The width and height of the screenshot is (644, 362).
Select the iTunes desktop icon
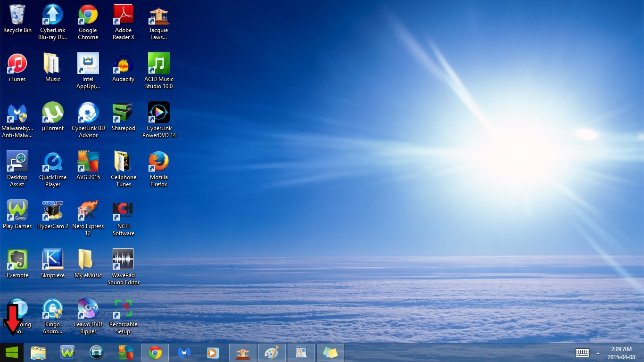(x=17, y=68)
